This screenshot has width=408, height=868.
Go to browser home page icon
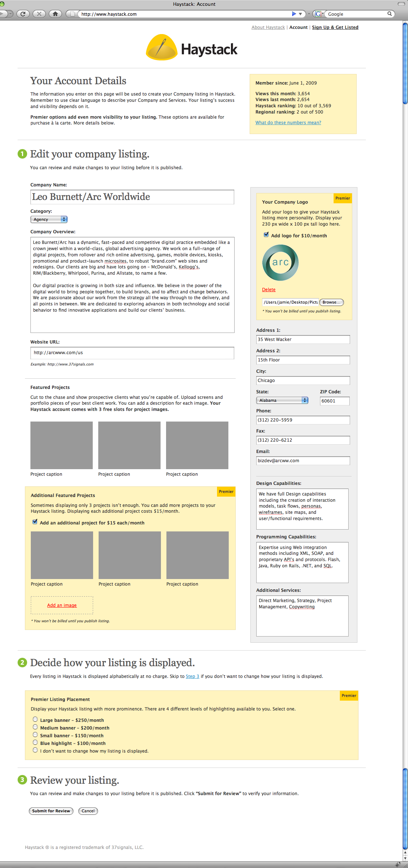(x=55, y=14)
